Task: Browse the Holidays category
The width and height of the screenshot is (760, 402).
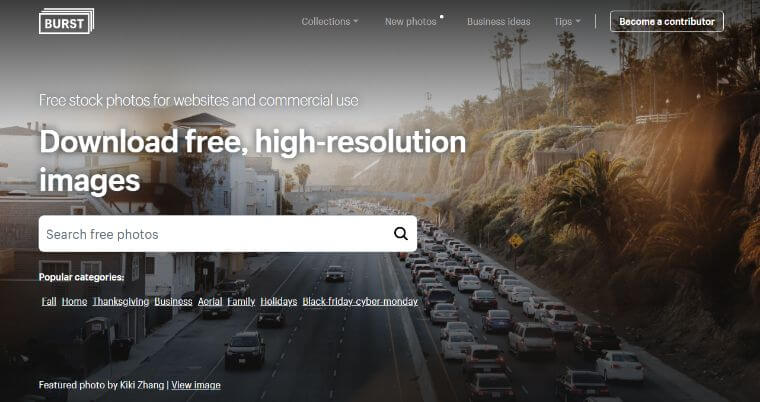Action: click(279, 302)
